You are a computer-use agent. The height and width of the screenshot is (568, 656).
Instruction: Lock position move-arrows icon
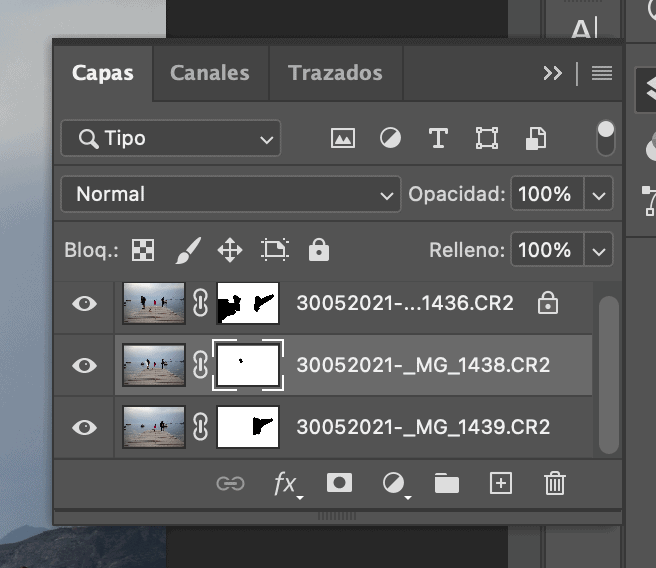[230, 250]
